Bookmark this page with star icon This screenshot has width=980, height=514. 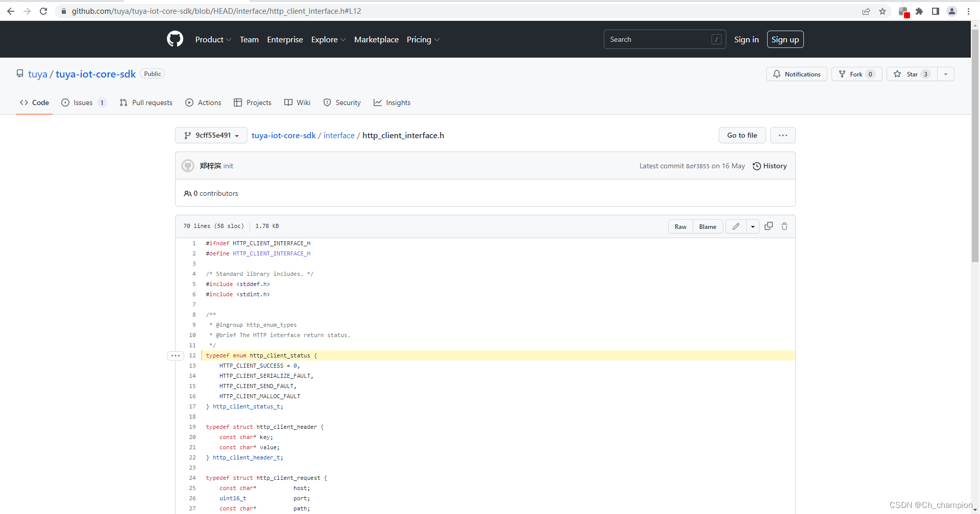(x=883, y=11)
